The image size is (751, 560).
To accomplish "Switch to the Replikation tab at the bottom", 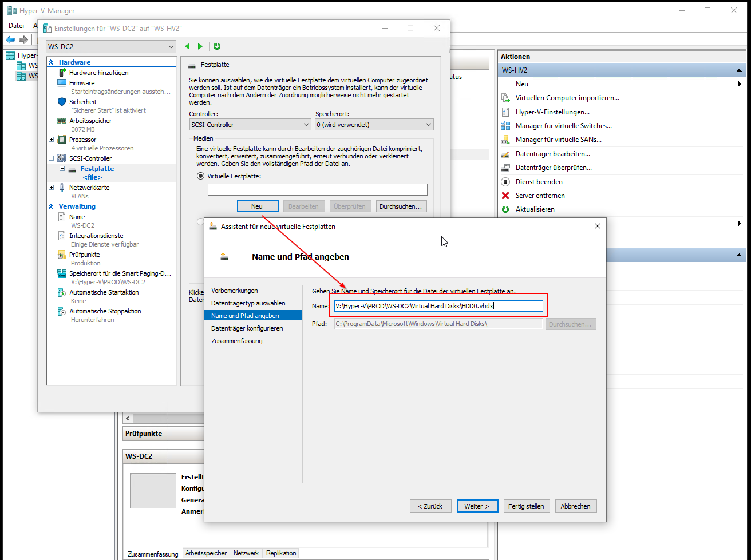I will tap(281, 553).
